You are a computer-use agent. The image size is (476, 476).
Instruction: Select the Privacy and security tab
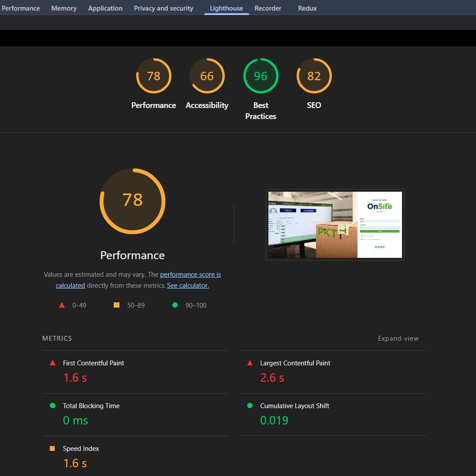point(164,8)
